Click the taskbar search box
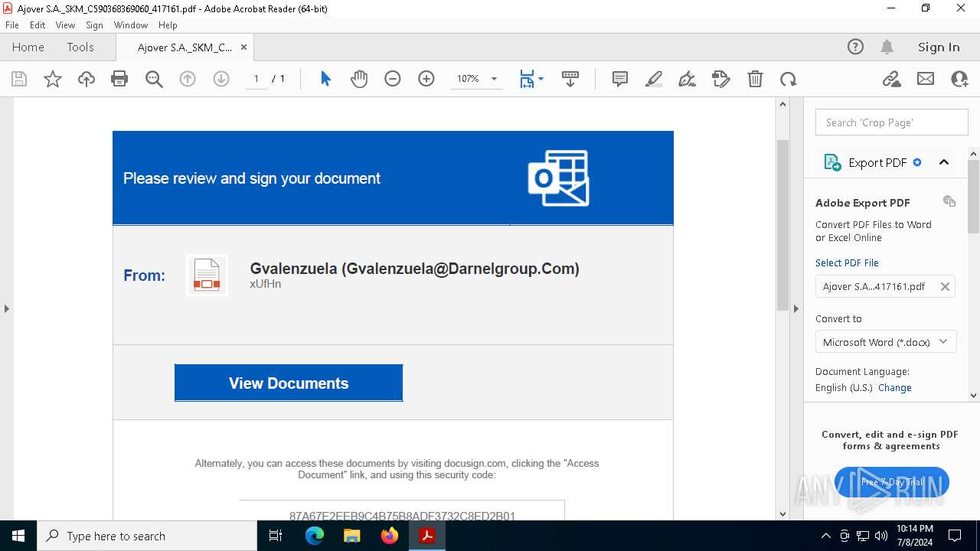 [x=147, y=536]
